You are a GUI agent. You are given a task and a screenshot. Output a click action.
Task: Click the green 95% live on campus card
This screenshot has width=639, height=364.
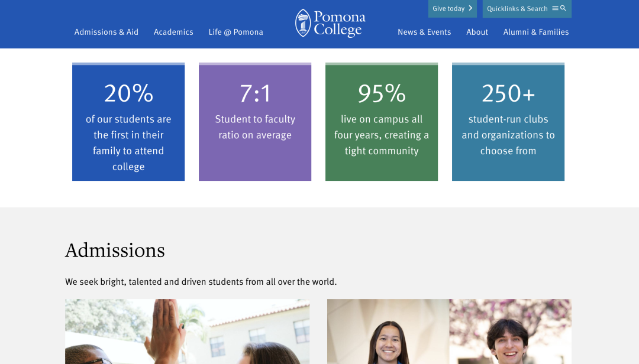pos(382,122)
